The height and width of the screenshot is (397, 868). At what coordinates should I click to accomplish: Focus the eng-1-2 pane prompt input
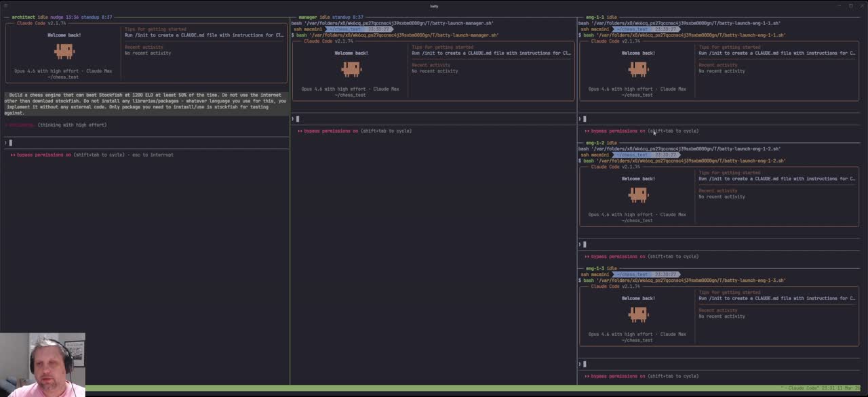(720, 244)
